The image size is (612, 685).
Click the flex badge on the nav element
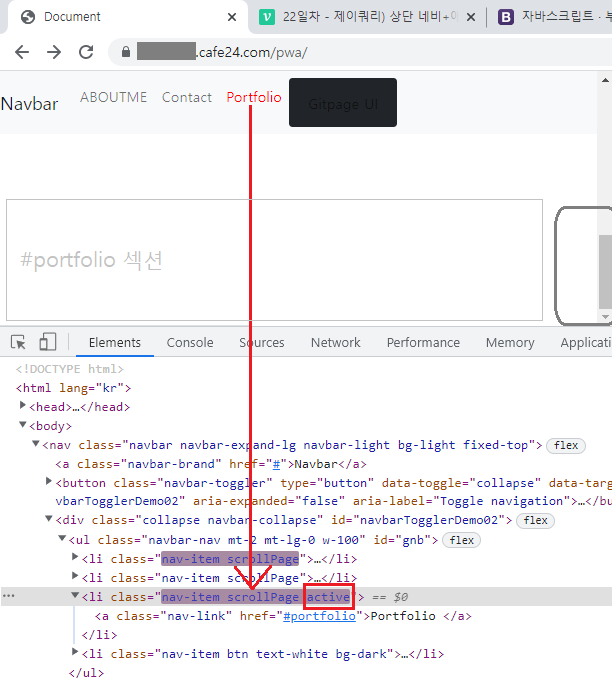coord(566,446)
